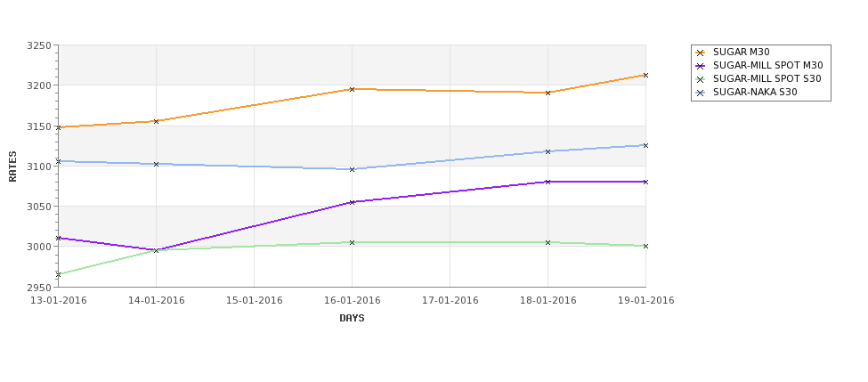Click purple MILL SPOT M30 point on 18-01-2016
Screen dimensions: 868x382
[548, 182]
